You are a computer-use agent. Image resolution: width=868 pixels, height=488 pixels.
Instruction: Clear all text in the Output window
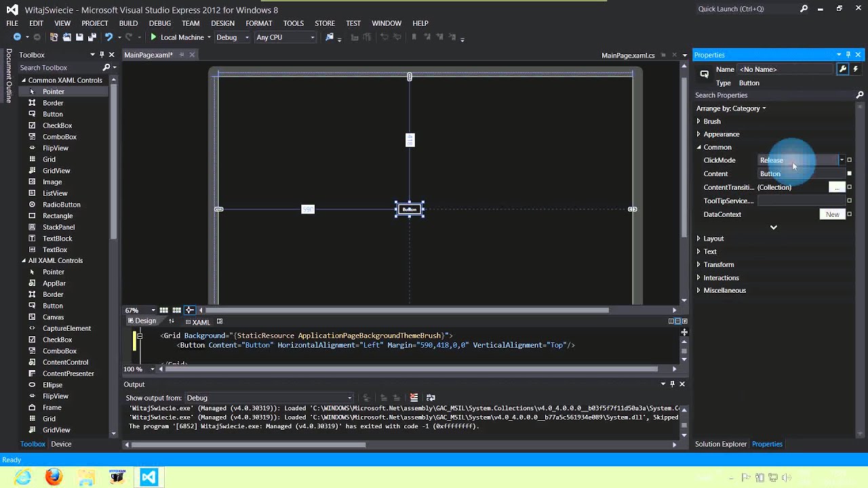point(414,398)
